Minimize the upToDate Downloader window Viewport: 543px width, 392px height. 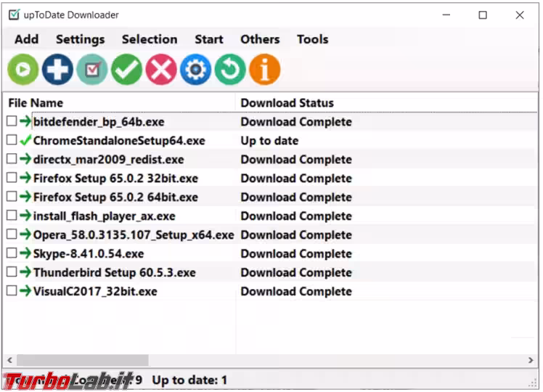[446, 15]
